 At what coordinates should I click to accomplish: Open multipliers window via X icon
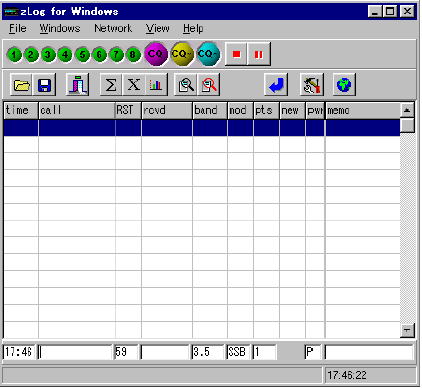tap(134, 85)
